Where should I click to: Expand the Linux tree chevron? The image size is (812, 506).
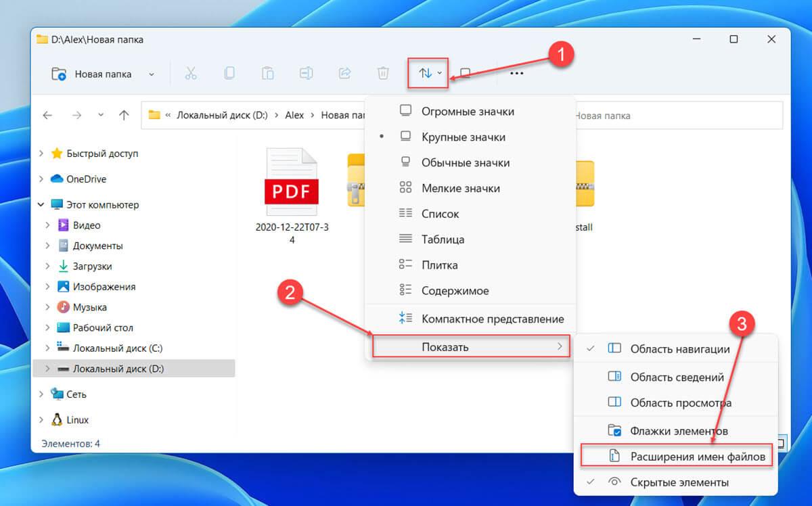click(42, 419)
